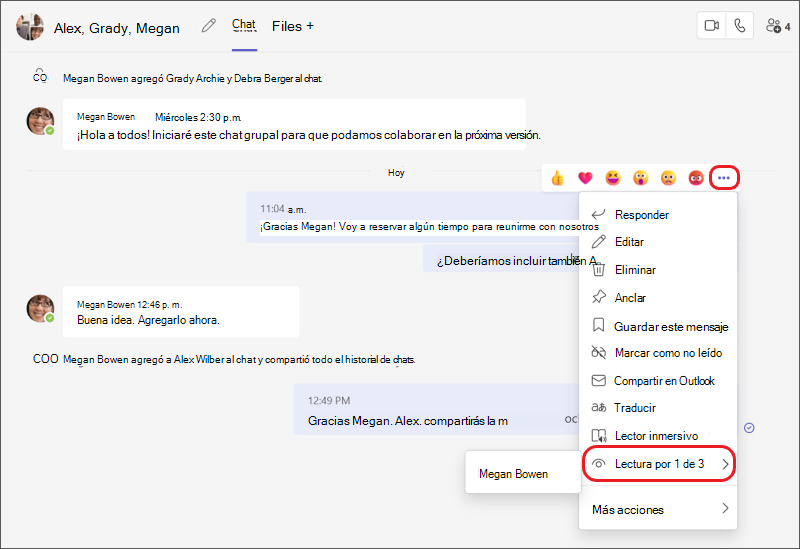React with thumbs up emoji
This screenshot has height=549, width=800.
pos(558,178)
